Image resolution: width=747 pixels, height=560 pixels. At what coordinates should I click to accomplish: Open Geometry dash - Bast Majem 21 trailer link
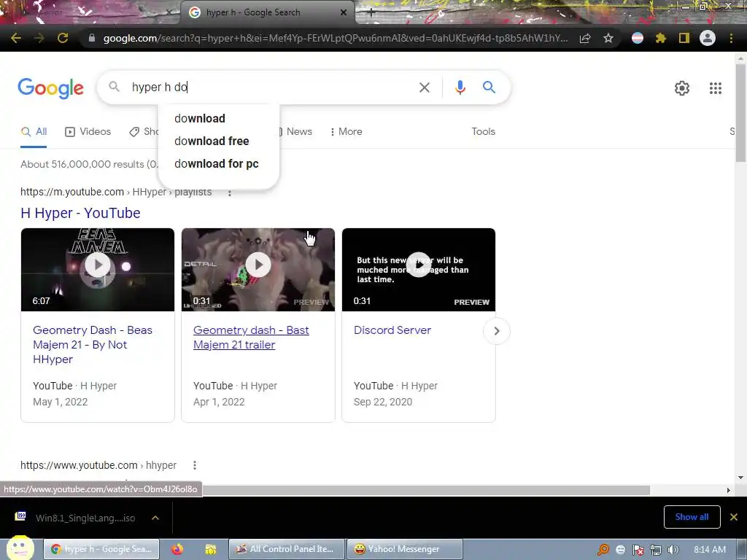coord(251,337)
